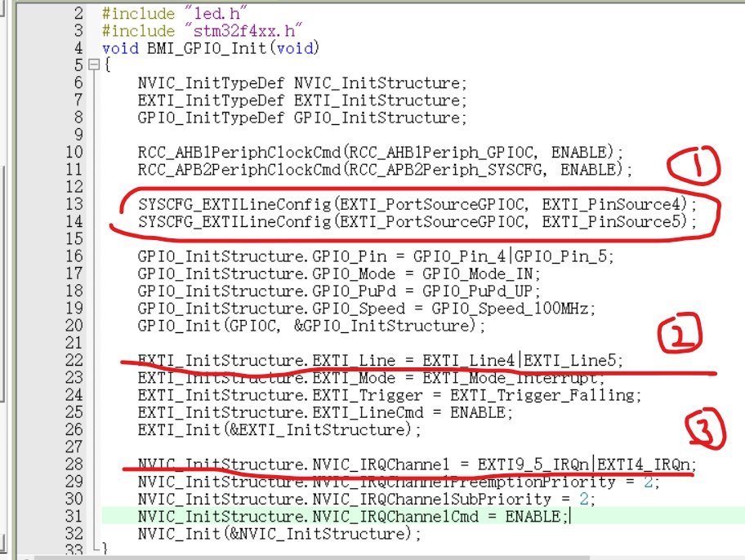The image size is (745, 560).
Task: Click the GPIO_Init(GPIOC, &GPIO_InitStructure) line
Action: 312,326
